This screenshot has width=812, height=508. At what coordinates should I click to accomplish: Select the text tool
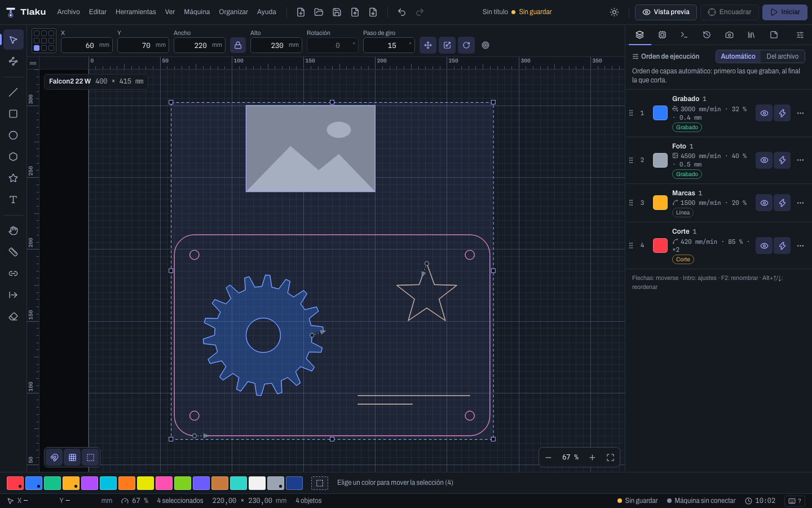pos(14,200)
